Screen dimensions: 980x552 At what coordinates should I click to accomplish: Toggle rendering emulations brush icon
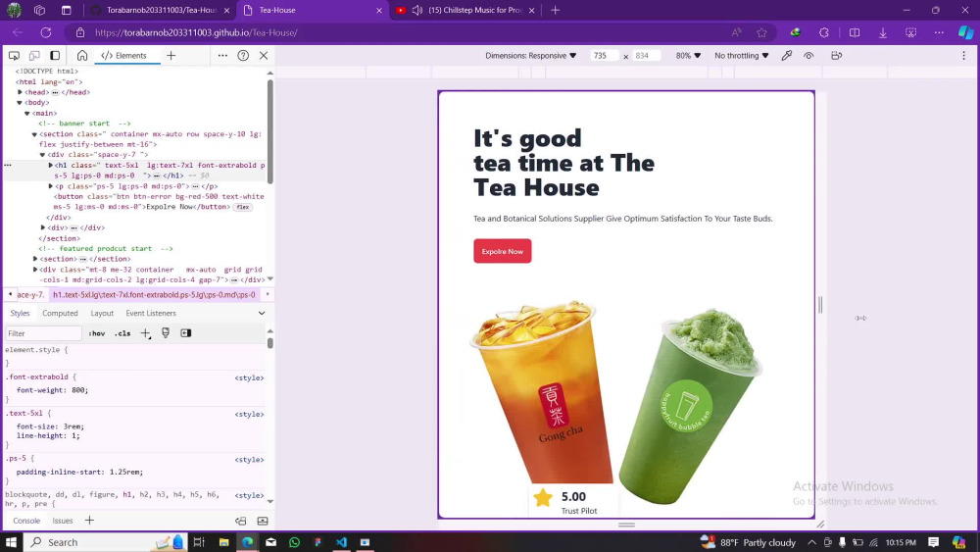pos(166,333)
